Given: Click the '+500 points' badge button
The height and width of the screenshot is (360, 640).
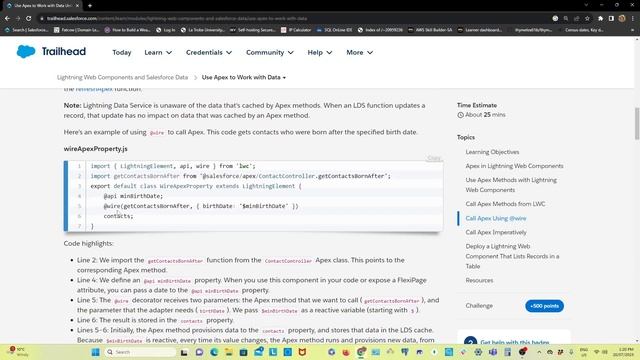Looking at the screenshot, I should coord(544,306).
